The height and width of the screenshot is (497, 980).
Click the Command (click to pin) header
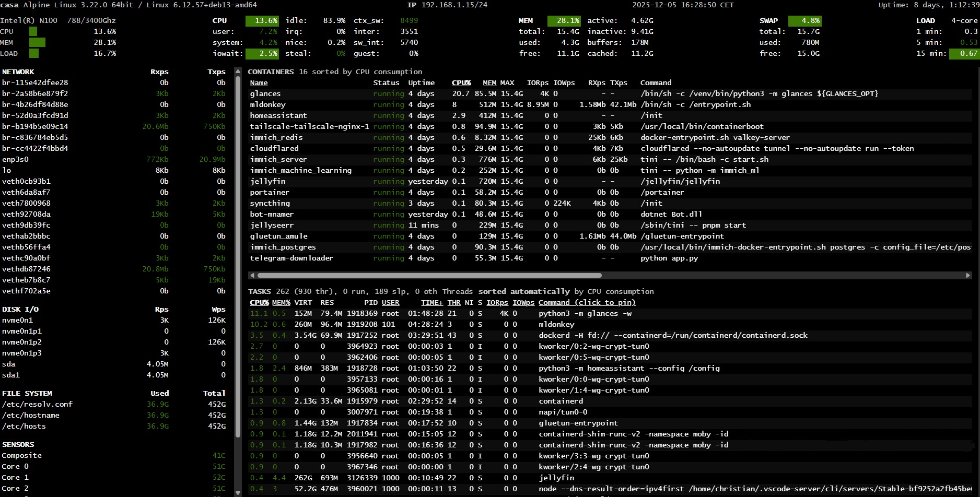coord(587,303)
